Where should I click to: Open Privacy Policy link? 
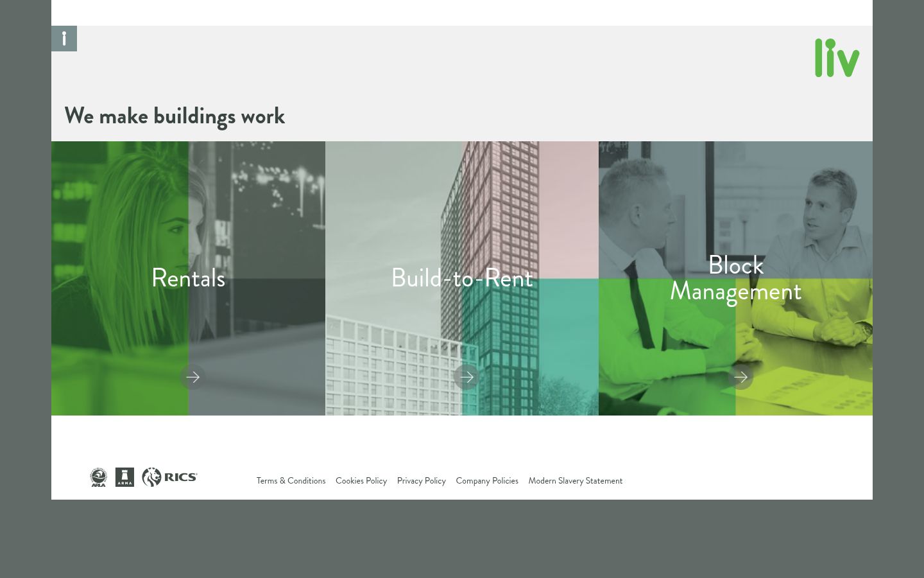(421, 480)
